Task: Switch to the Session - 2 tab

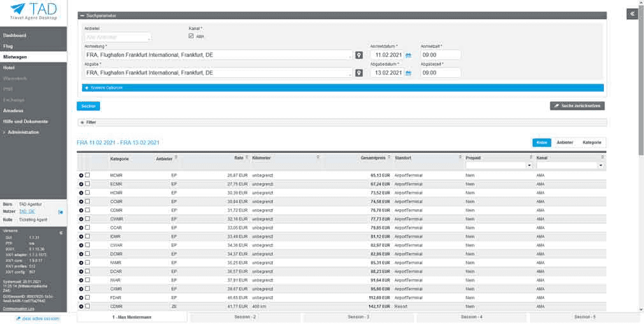Action: pos(245,317)
